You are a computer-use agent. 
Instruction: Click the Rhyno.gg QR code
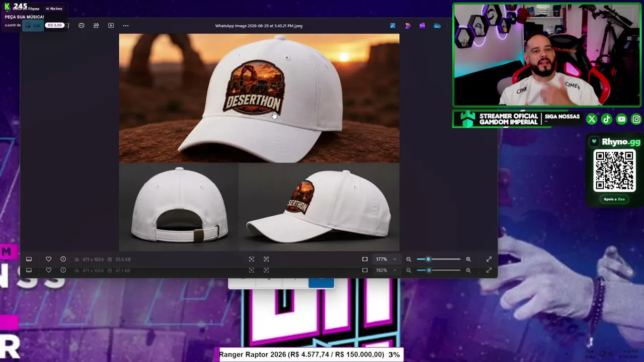click(614, 171)
